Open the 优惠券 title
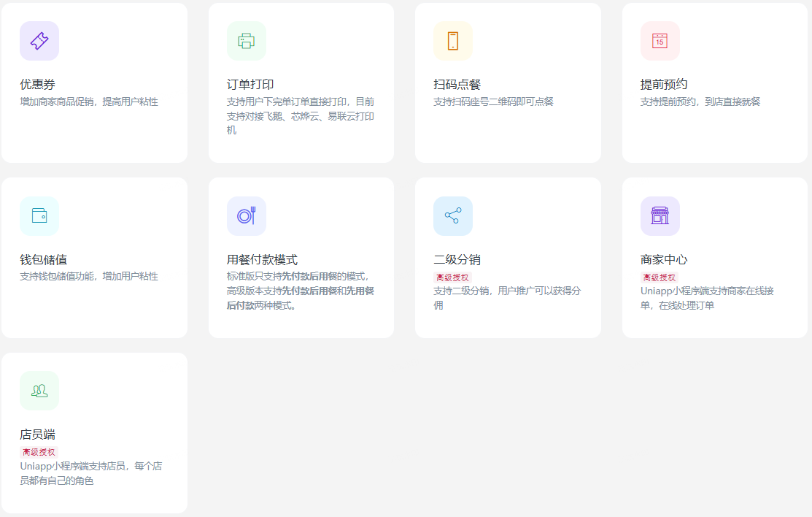812x517 pixels. [x=38, y=85]
